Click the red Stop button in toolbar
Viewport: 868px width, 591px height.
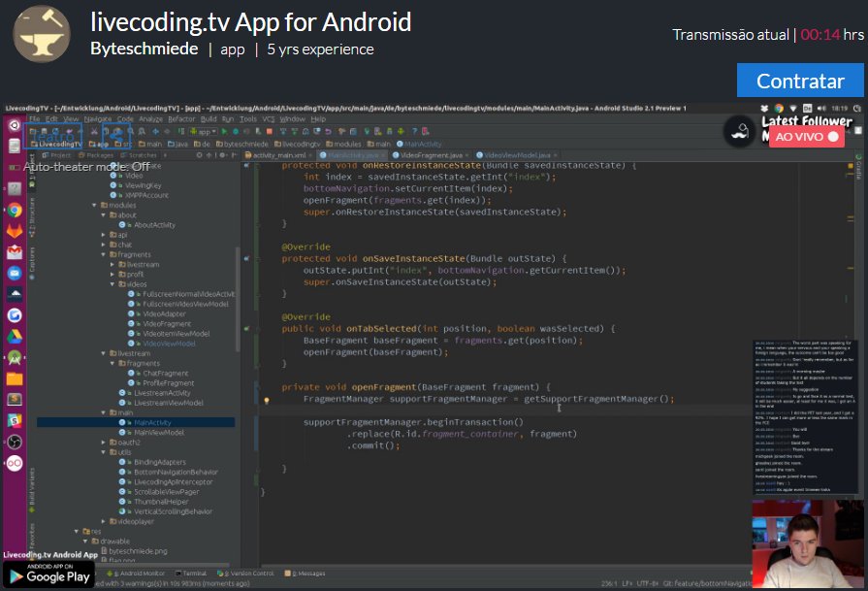click(270, 131)
